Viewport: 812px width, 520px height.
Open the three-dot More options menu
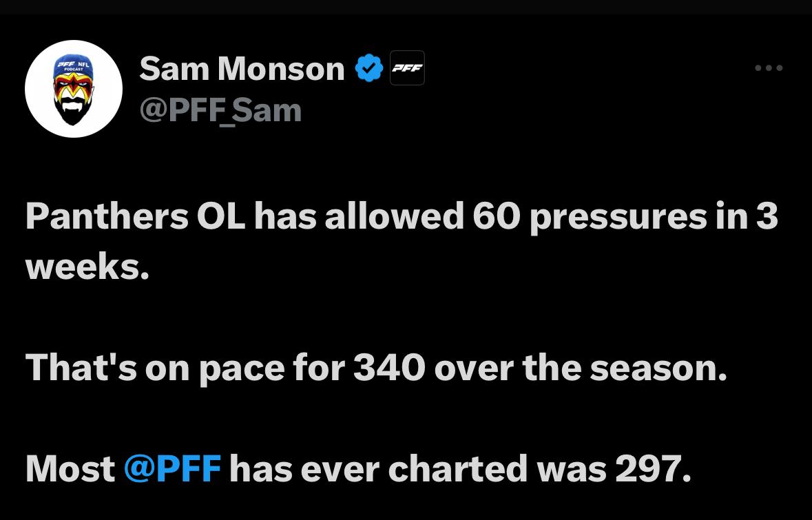coord(769,68)
